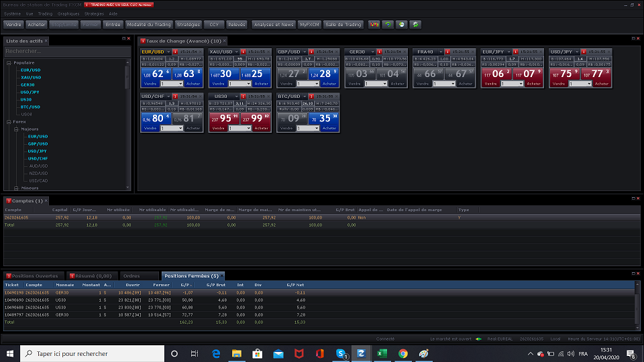Click the closed positions table scrollbar
The height and width of the screenshot is (362, 644).
(x=637, y=306)
